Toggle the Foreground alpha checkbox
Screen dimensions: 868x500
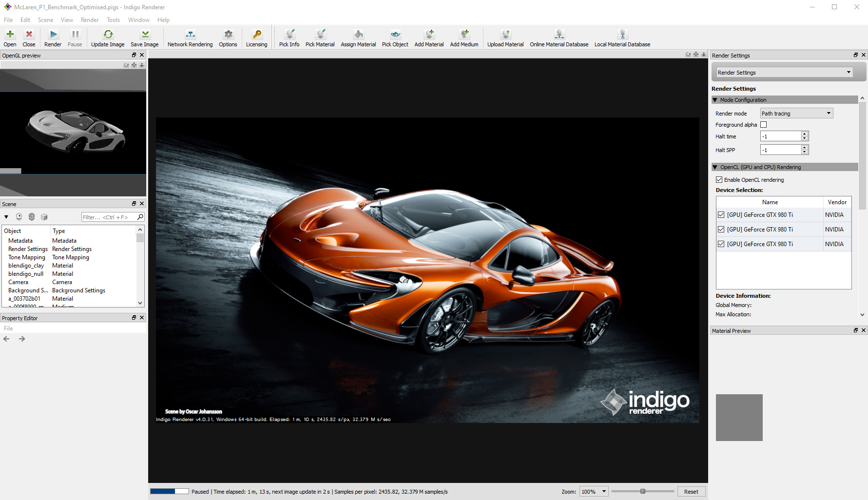coord(764,125)
